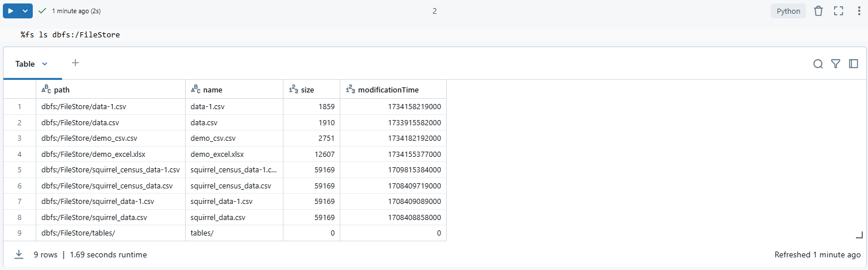Add a new visualization tab
Screen dimensions: 868x270
click(75, 63)
